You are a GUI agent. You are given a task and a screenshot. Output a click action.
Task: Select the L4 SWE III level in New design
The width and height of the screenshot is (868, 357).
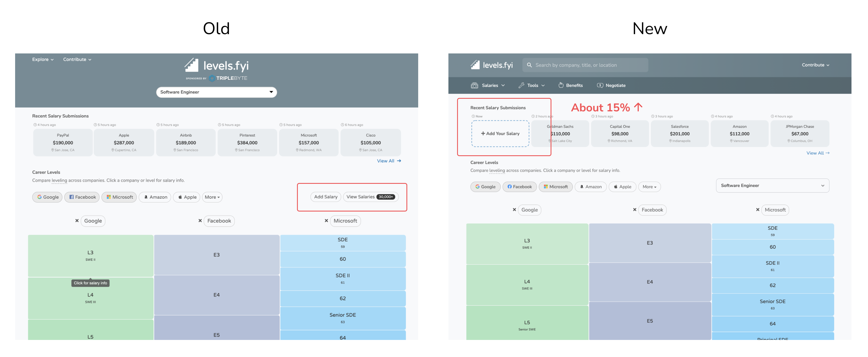click(527, 285)
